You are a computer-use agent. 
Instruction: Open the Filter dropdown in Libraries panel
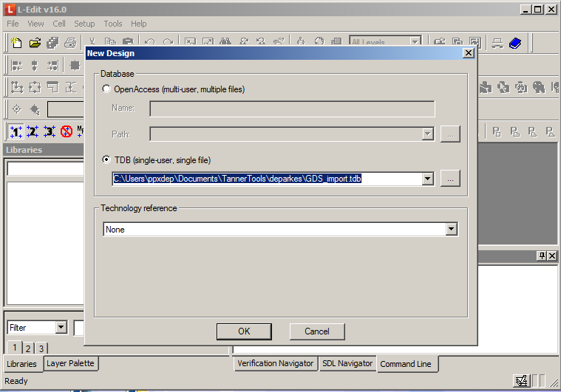coord(61,327)
